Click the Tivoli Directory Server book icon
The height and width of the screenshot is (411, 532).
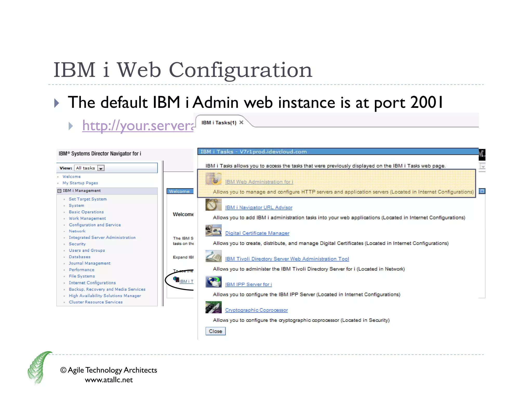[213, 256]
